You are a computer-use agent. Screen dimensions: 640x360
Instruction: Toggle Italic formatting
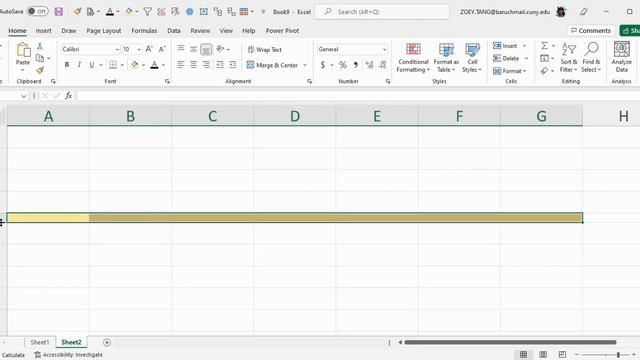[x=79, y=65]
